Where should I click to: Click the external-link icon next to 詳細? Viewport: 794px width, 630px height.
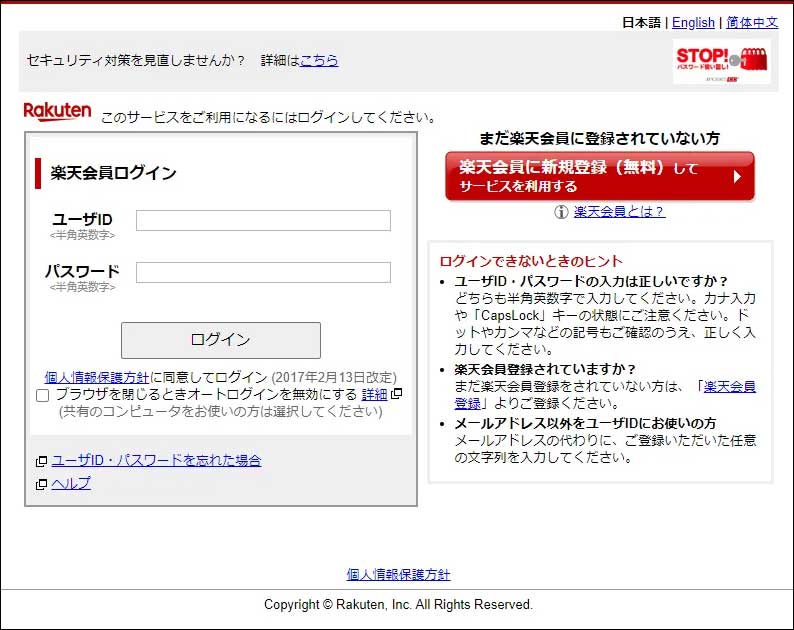397,393
